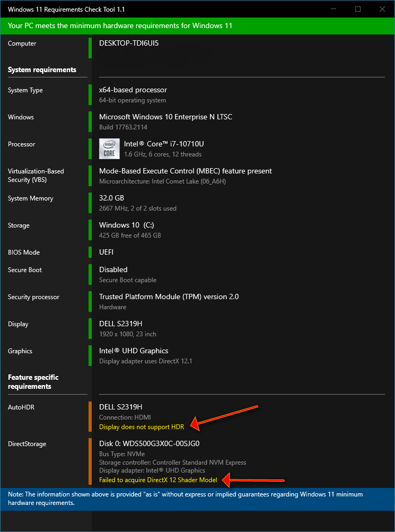Click the 'BIOS Mode' row label
The height and width of the screenshot is (532, 395).
(23, 252)
